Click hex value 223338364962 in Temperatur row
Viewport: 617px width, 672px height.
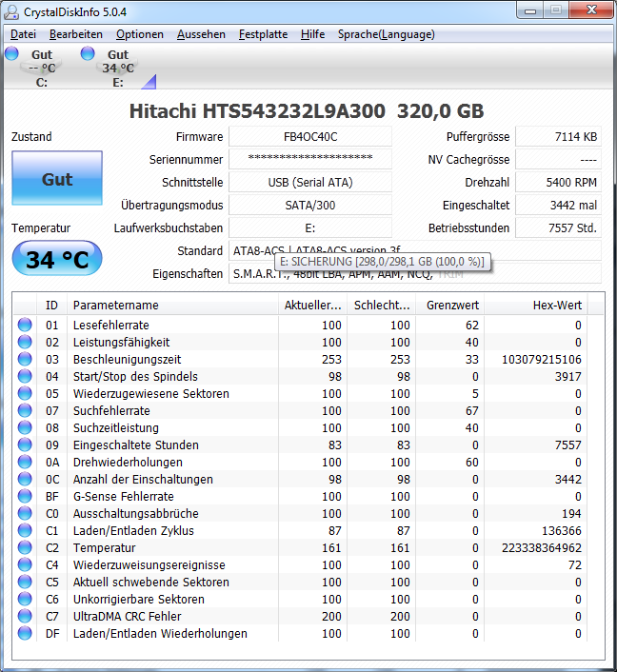pyautogui.click(x=542, y=547)
